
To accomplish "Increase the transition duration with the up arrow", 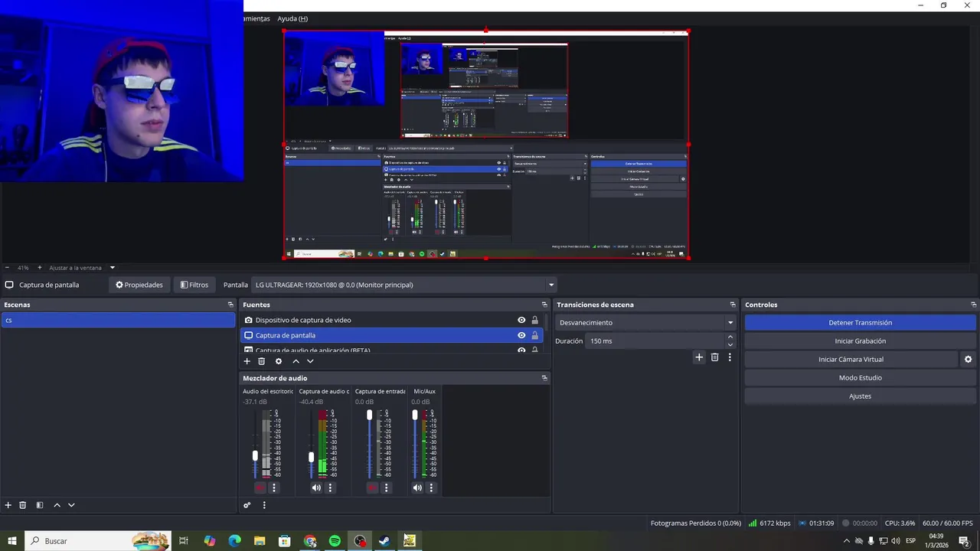I will tap(730, 337).
